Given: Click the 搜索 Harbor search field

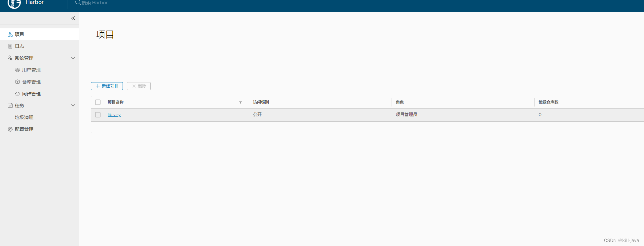Looking at the screenshot, I should [96, 3].
